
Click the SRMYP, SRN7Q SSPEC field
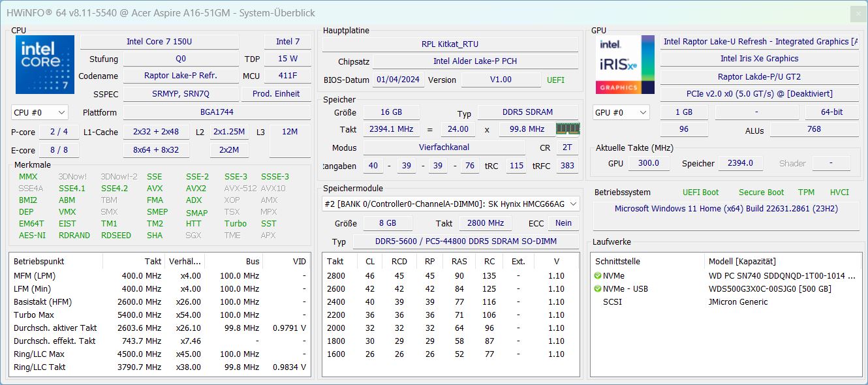click(181, 93)
